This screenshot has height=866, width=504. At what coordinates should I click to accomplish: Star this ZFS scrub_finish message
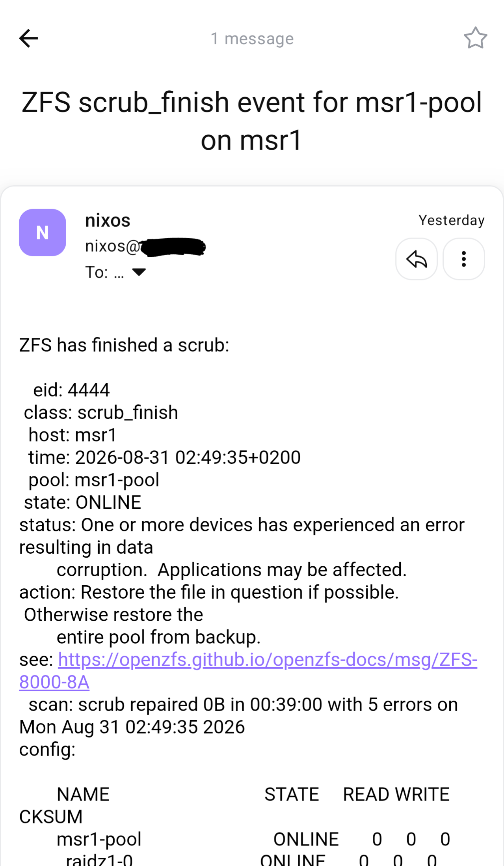click(x=475, y=38)
